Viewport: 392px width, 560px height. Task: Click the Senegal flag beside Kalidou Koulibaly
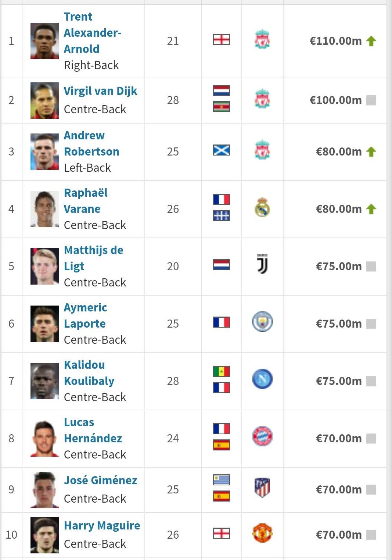click(221, 371)
